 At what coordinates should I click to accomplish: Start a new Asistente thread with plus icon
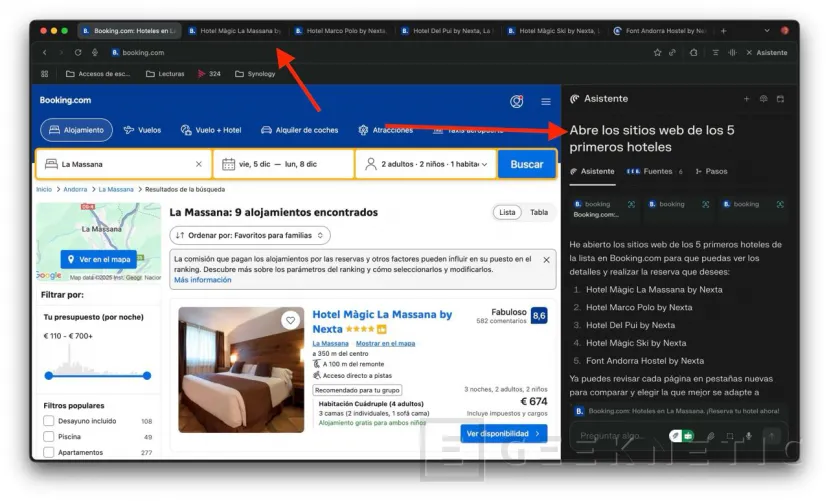(747, 99)
